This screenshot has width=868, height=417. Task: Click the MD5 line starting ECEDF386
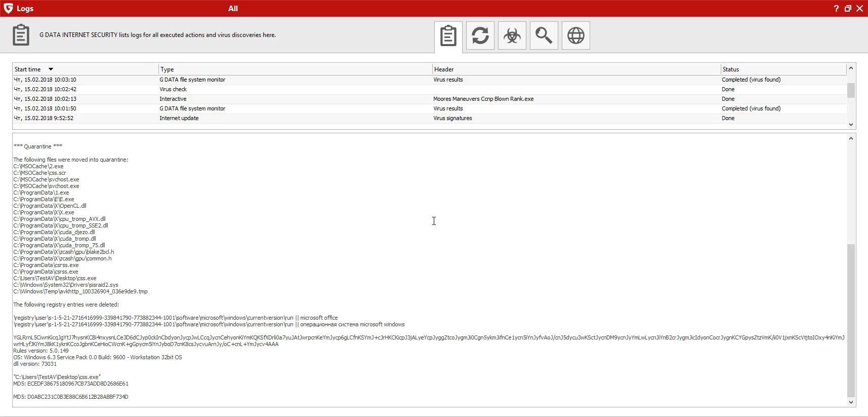point(71,384)
